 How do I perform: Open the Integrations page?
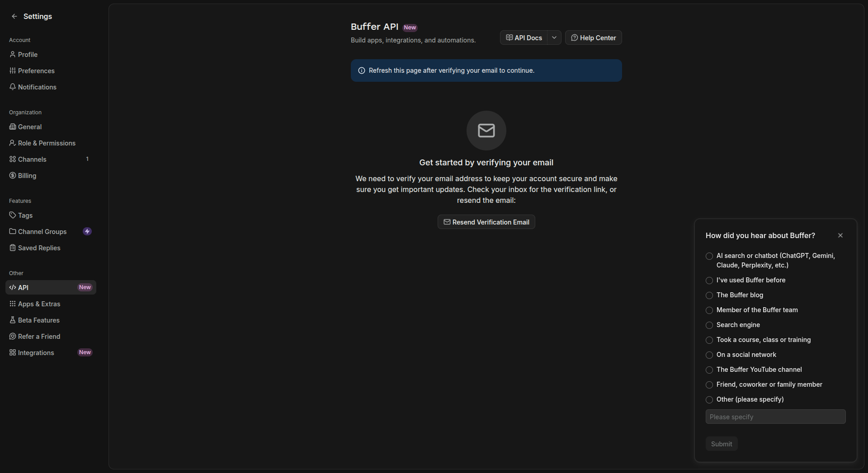coord(51,352)
